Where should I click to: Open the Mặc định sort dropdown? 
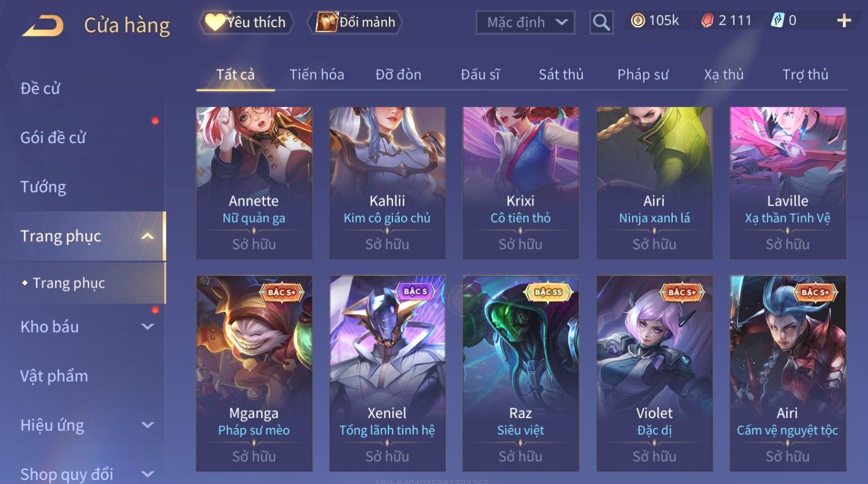tap(525, 23)
